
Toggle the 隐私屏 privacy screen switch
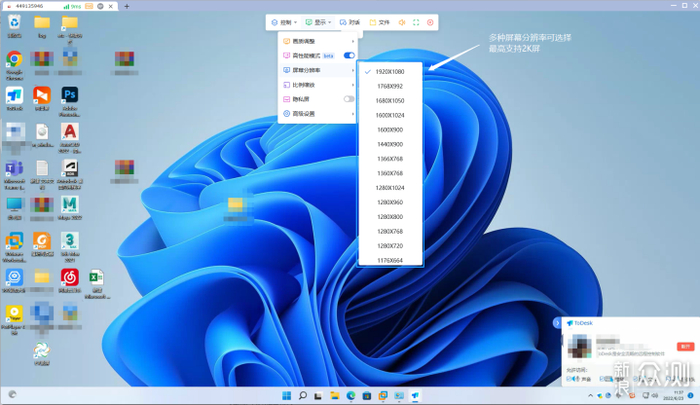[x=349, y=99]
